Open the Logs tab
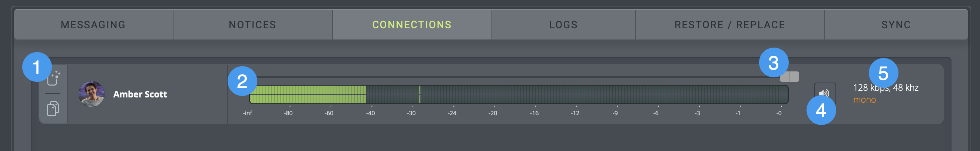This screenshot has height=151, width=980. click(x=563, y=25)
